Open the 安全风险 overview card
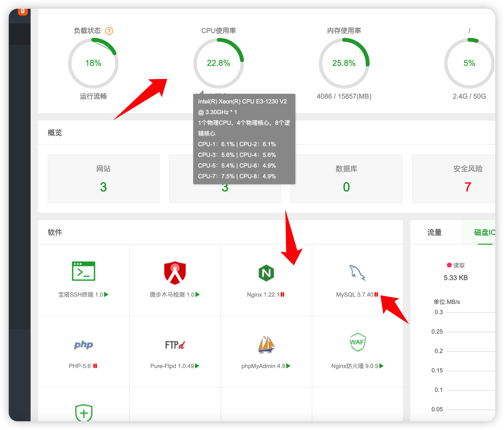Viewport: 504px width, 430px height. [454, 179]
